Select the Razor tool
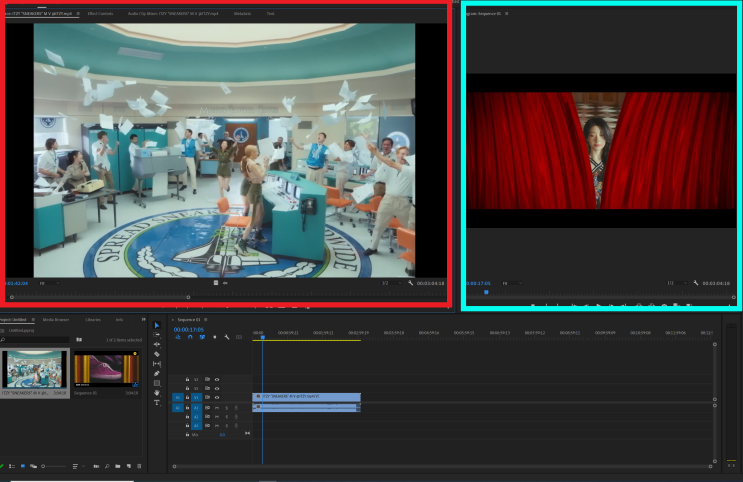 tap(157, 354)
